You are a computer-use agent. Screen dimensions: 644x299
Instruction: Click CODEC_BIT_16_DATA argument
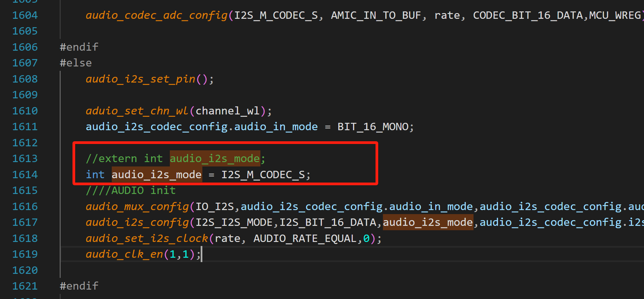(x=528, y=15)
